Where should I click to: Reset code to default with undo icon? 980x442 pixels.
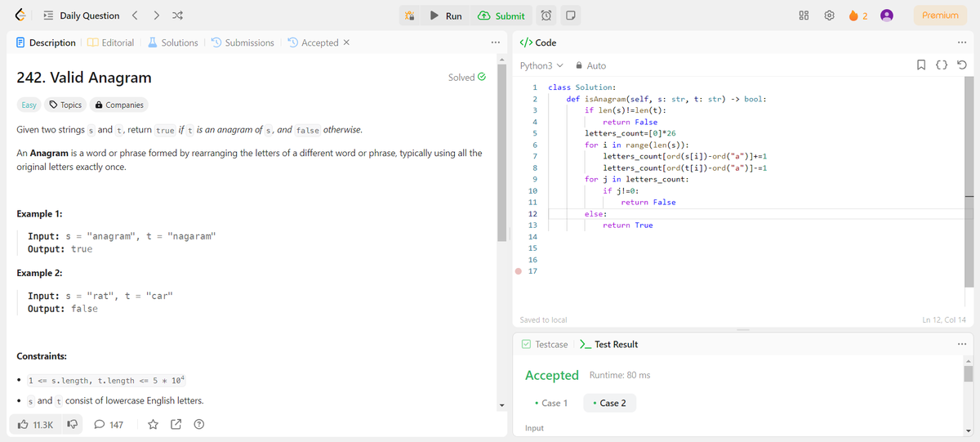[961, 65]
